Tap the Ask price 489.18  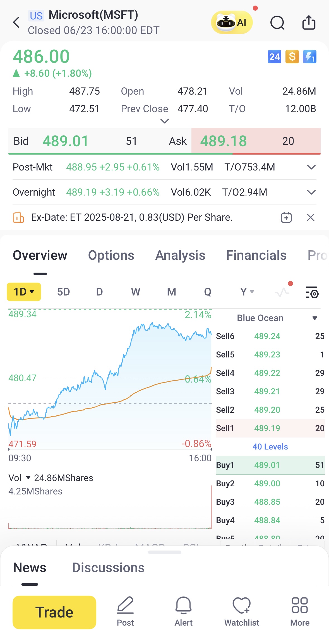(224, 141)
